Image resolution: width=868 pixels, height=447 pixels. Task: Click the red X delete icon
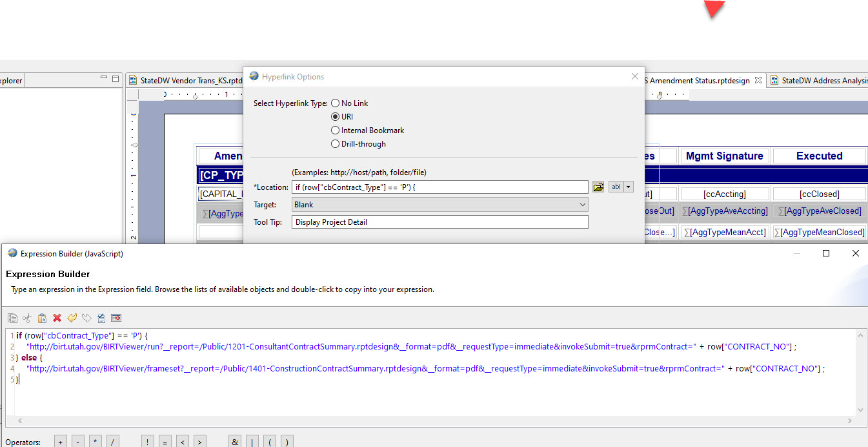pyautogui.click(x=57, y=318)
